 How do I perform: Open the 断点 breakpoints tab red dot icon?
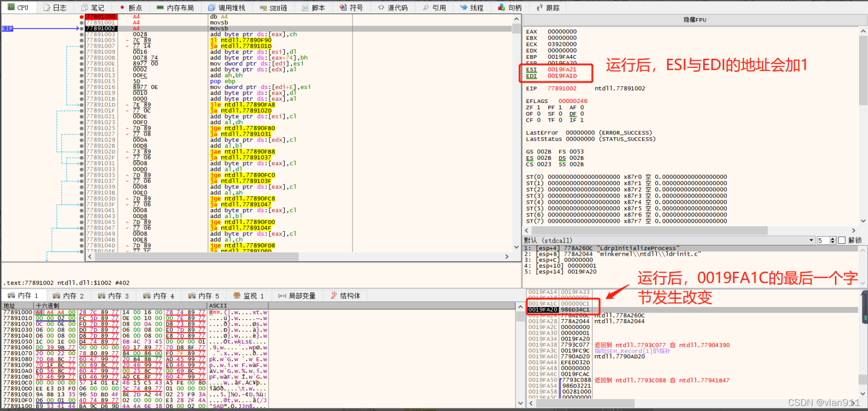(122, 8)
